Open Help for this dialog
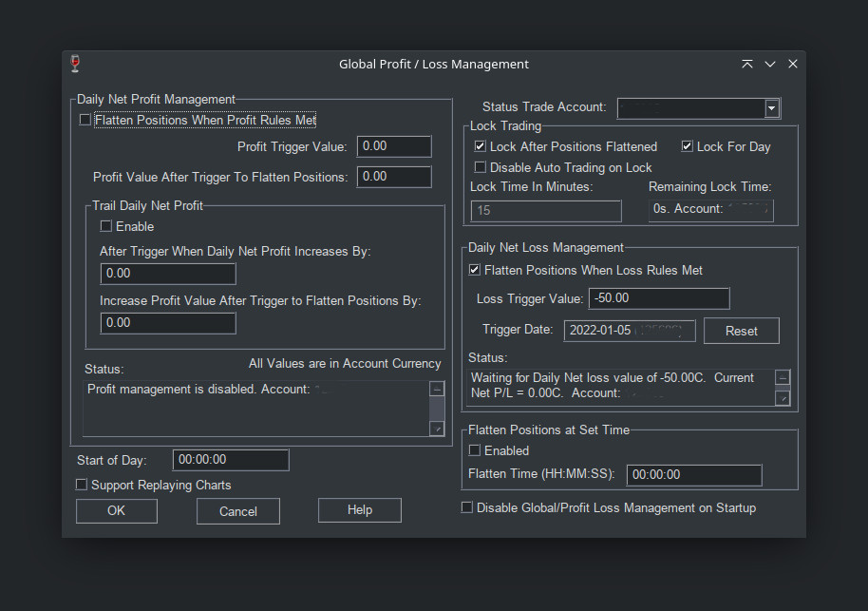The image size is (868, 611). [x=359, y=510]
